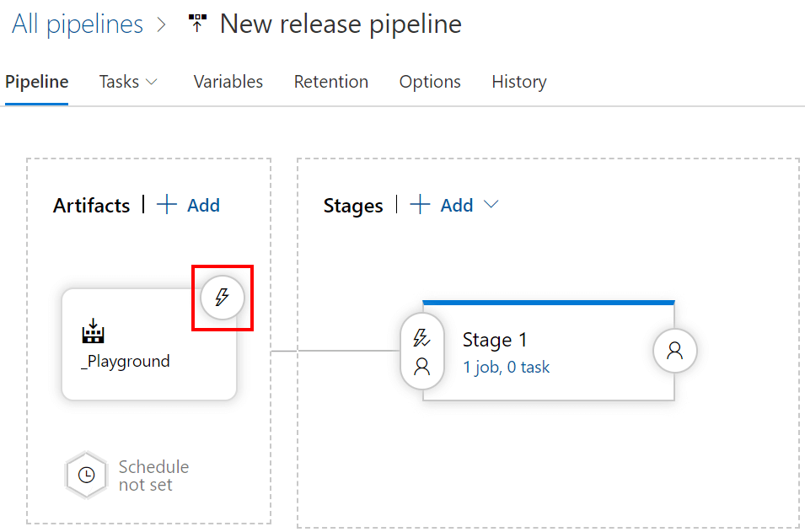805x532 pixels.
Task: View the History tab
Action: (x=518, y=82)
